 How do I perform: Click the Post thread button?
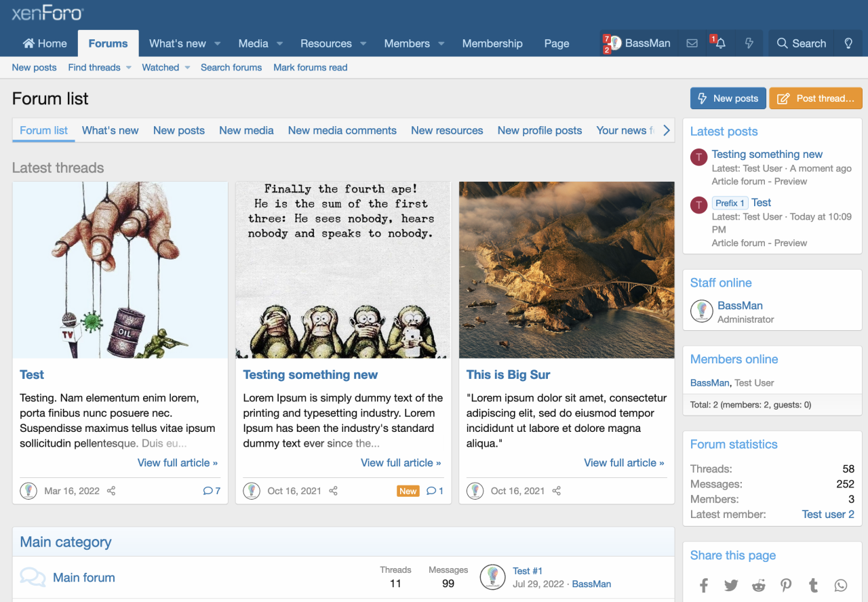coord(815,98)
